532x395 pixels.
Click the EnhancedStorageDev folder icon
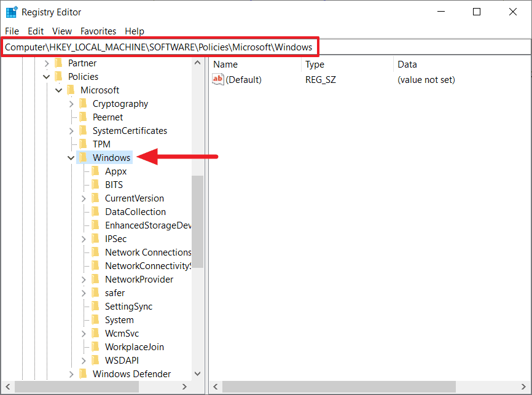click(96, 225)
